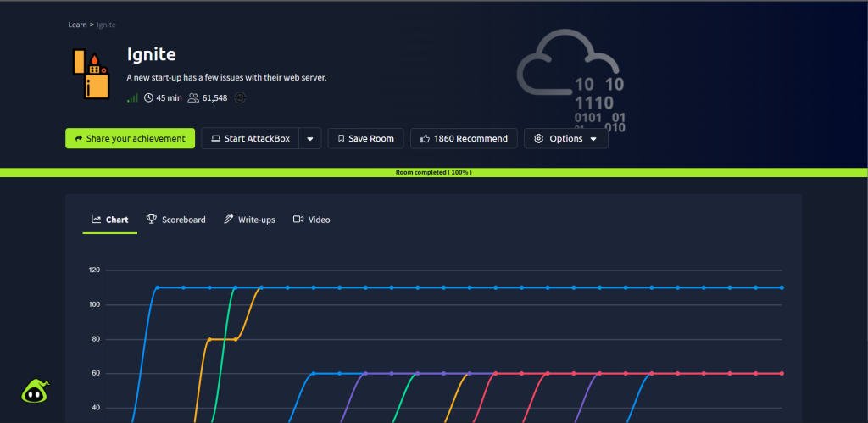Image resolution: width=868 pixels, height=423 pixels.
Task: Expand the AttackBox dropdown arrow
Action: (x=310, y=139)
